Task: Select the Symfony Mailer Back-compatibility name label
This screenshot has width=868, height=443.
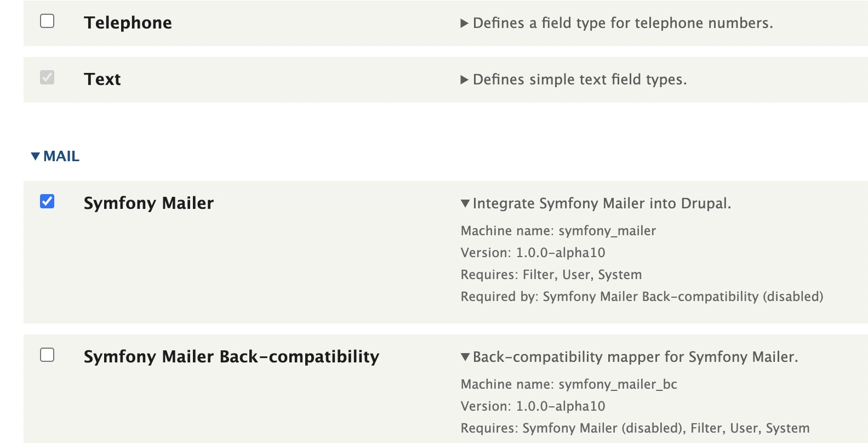Action: pos(231,356)
